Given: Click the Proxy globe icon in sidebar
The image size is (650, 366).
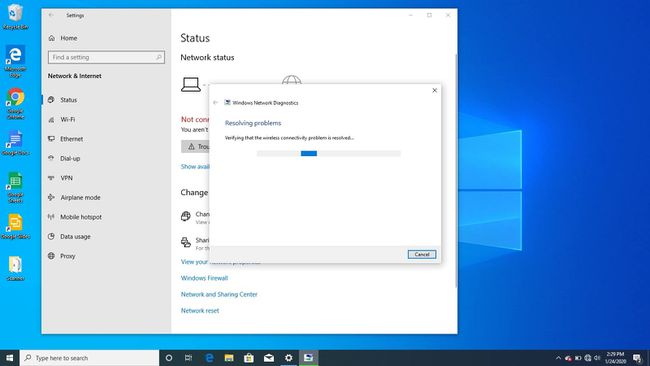Looking at the screenshot, I should click(51, 256).
